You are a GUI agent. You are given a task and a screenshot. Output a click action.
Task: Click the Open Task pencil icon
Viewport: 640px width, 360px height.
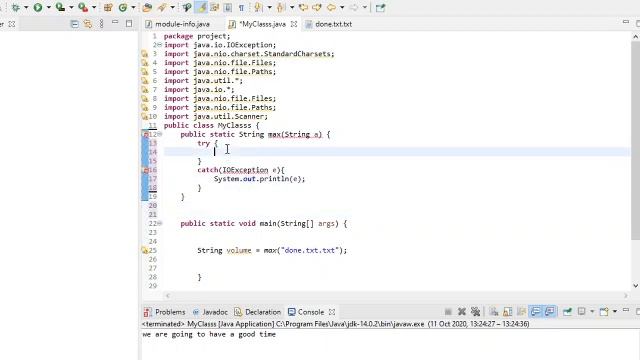click(162, 7)
